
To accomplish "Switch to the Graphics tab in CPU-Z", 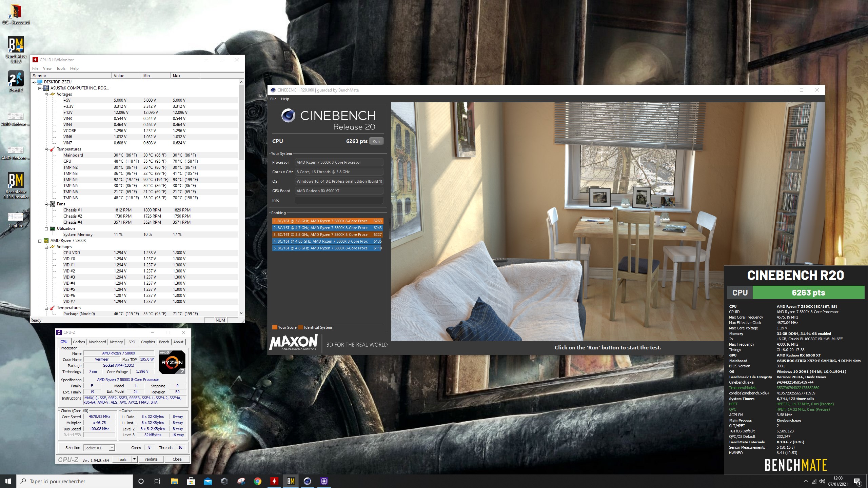I will click(x=148, y=342).
